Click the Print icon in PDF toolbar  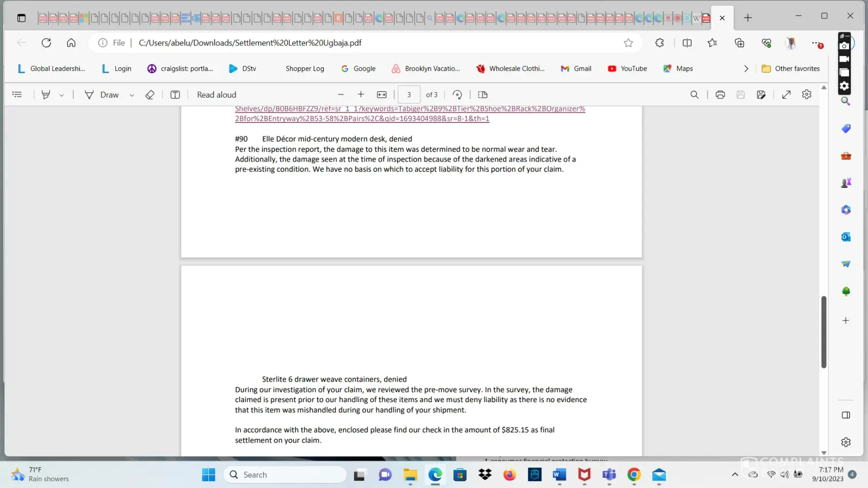(720, 95)
